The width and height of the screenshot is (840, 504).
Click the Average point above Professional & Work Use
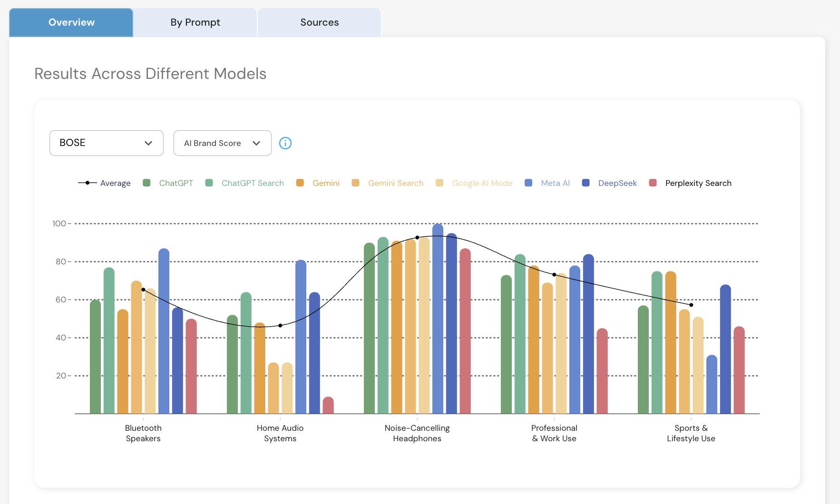(x=554, y=275)
